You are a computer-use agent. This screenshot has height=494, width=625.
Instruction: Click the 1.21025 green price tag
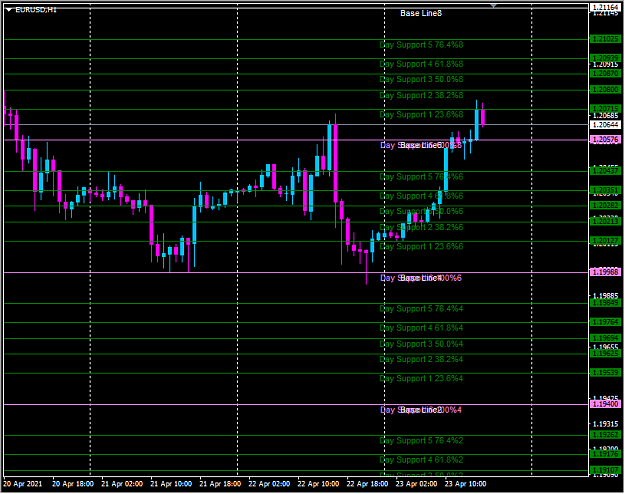coord(605,39)
